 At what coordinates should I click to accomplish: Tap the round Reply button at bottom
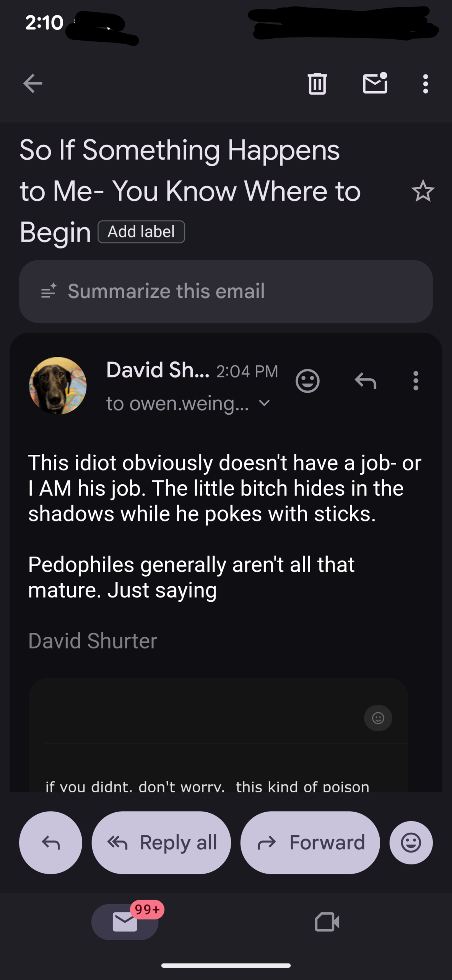[50, 843]
